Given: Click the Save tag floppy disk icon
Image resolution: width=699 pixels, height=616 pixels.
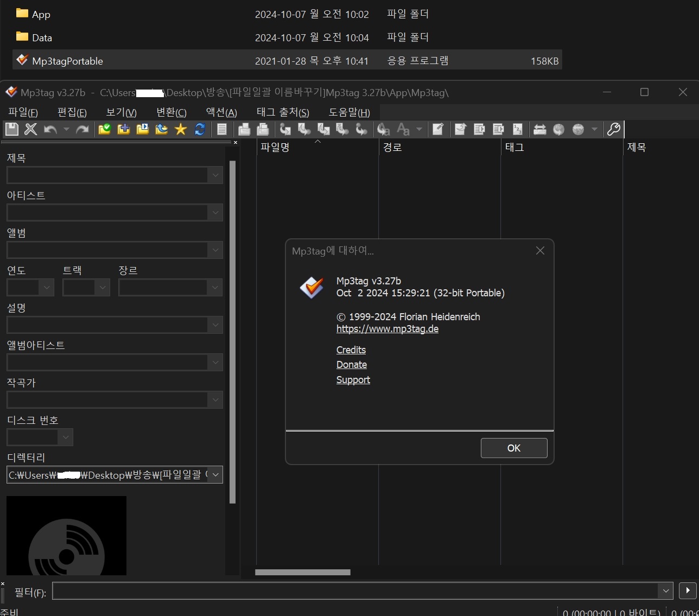Looking at the screenshot, I should 12,129.
